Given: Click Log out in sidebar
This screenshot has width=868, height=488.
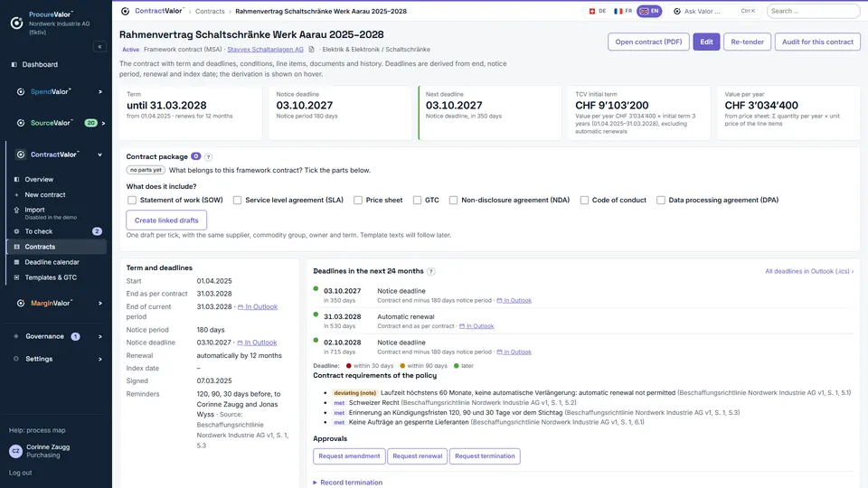Looking at the screenshot, I should pos(21,473).
